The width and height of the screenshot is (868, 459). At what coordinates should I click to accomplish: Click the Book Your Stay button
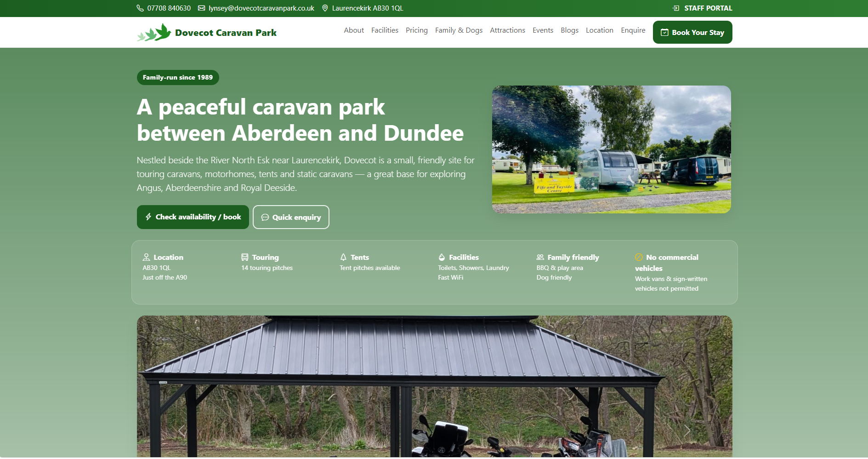[692, 32]
